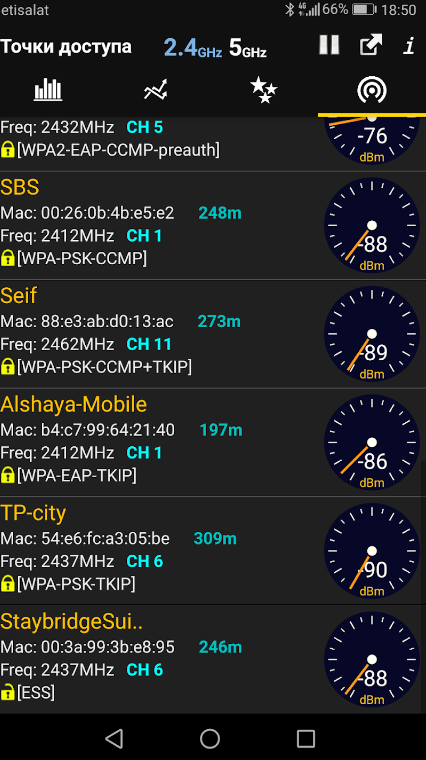The image size is (426, 760).
Task: Tap the Alshaya-Mobile -86 dBm gauge
Action: click(x=372, y=443)
